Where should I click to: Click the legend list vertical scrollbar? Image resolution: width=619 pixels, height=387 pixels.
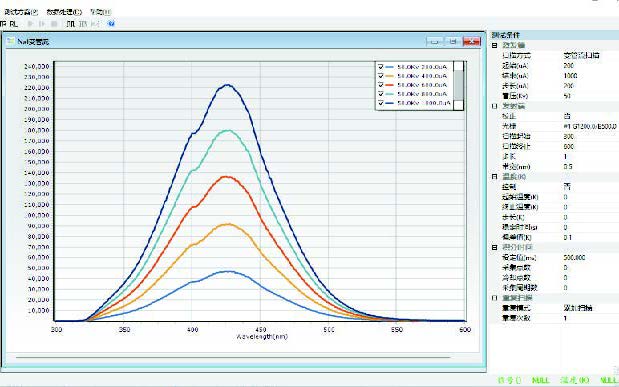pyautogui.click(x=458, y=85)
